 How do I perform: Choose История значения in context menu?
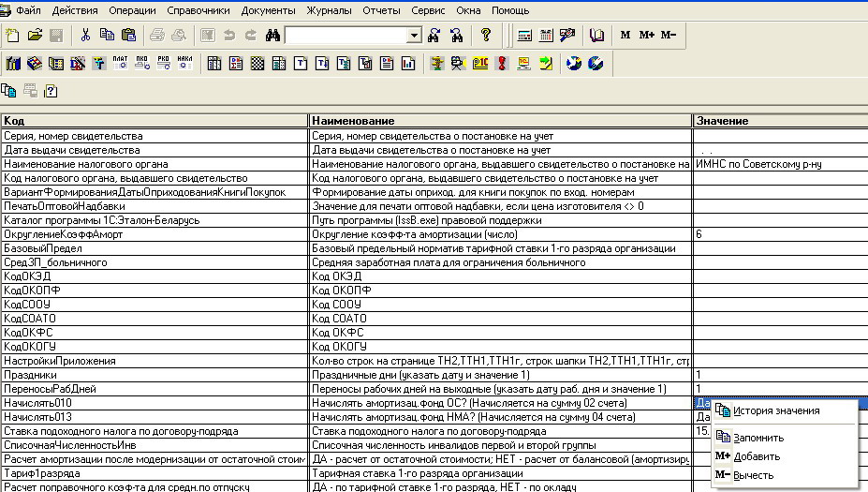(x=784, y=410)
